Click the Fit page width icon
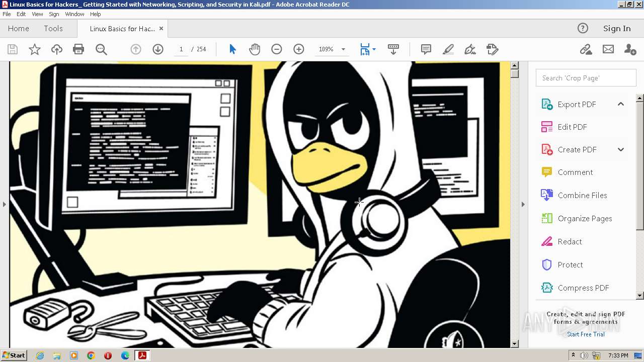Viewport: 644px width, 362px height. tap(365, 49)
